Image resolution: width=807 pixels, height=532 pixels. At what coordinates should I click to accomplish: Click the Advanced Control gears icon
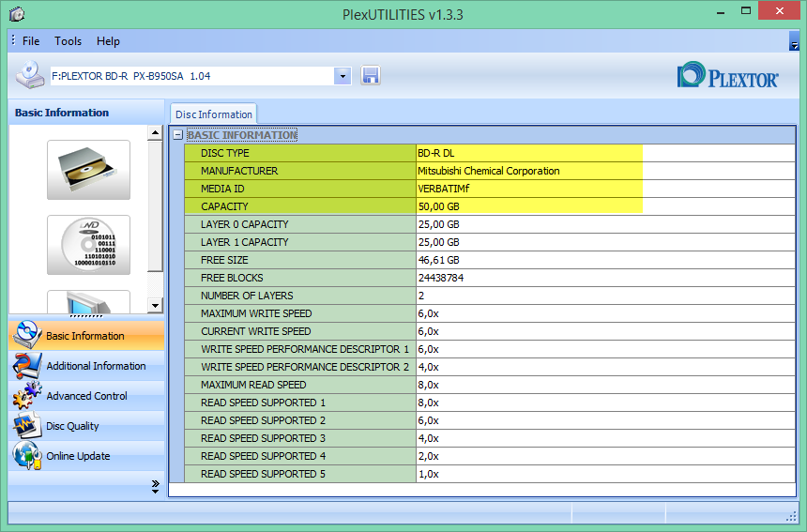[x=27, y=396]
